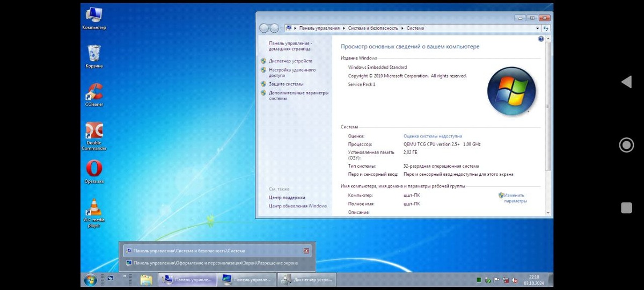The width and height of the screenshot is (644, 290).
Task: Click the muted volume tray icon
Action: 514,280
